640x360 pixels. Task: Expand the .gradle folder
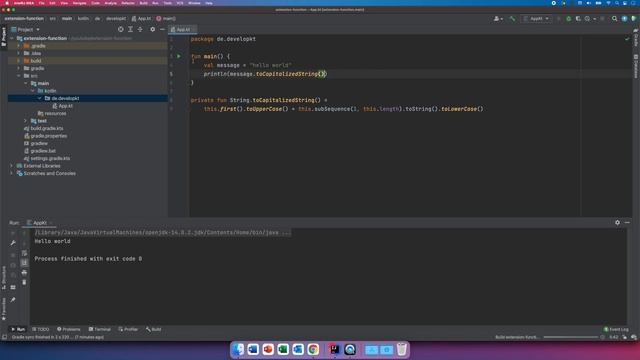(18, 46)
